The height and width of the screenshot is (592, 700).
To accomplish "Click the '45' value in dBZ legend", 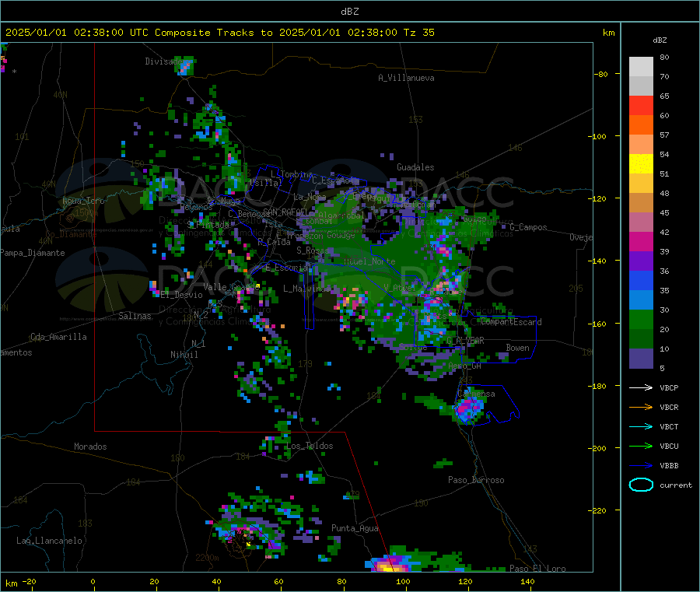I will [664, 213].
